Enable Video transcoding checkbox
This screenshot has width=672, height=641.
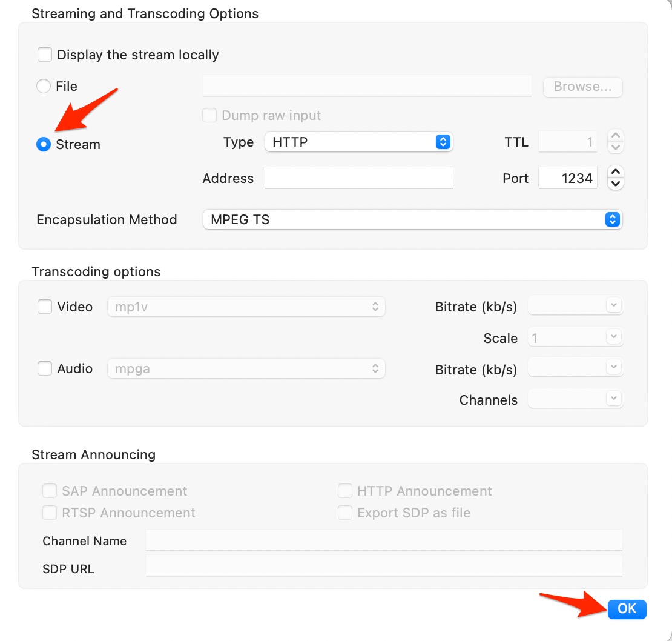coord(45,307)
